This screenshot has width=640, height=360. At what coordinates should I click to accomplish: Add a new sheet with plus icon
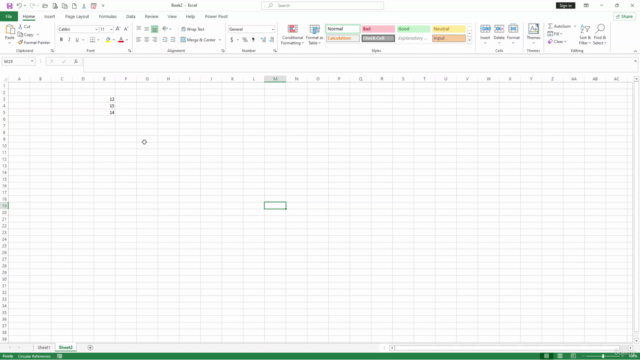coord(90,348)
